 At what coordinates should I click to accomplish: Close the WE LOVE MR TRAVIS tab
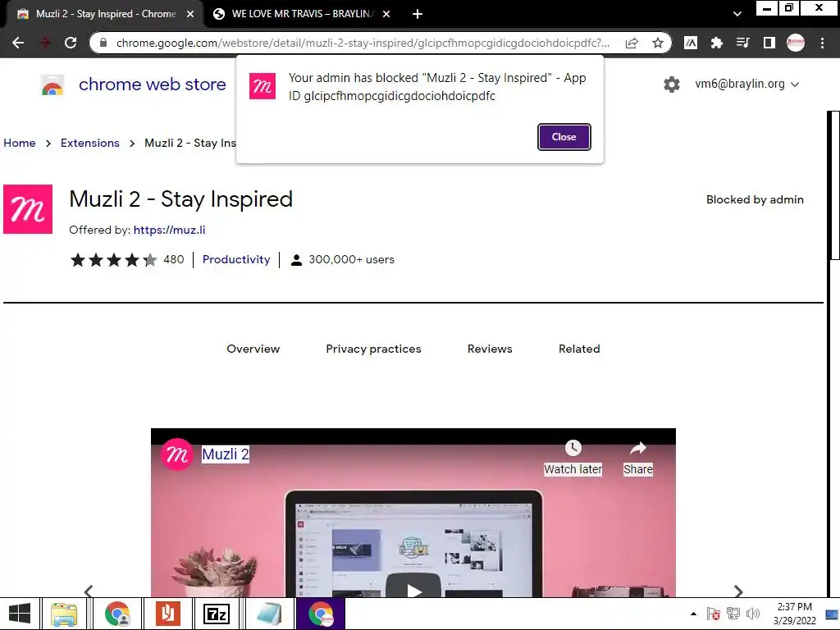[386, 14]
